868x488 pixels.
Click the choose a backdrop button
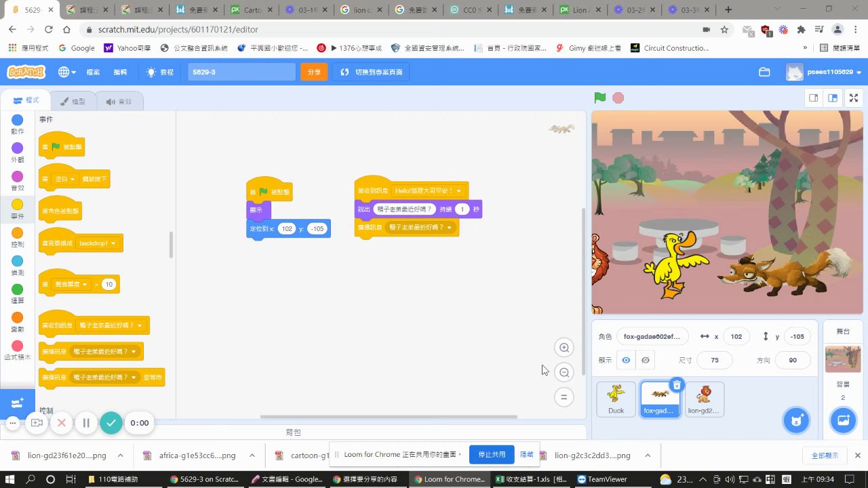[844, 420]
